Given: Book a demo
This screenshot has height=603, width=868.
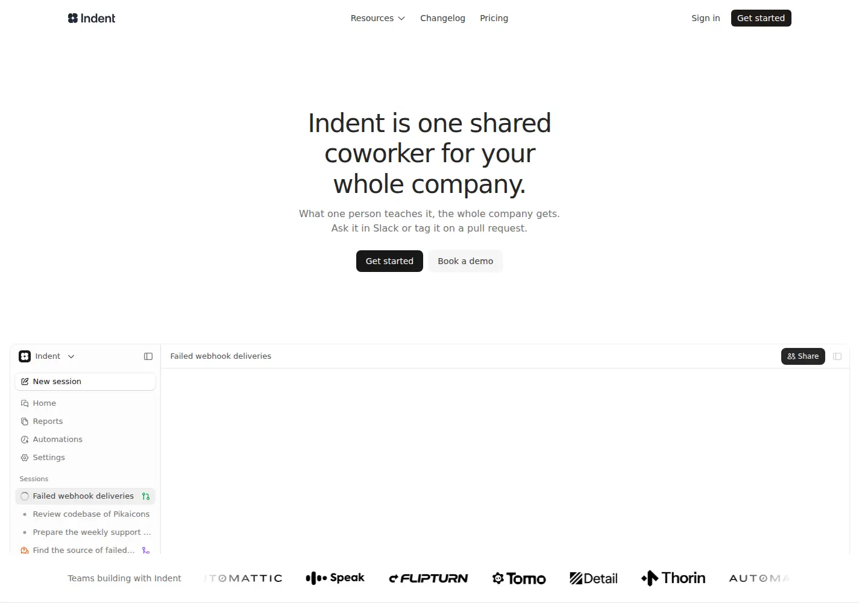Looking at the screenshot, I should (465, 261).
